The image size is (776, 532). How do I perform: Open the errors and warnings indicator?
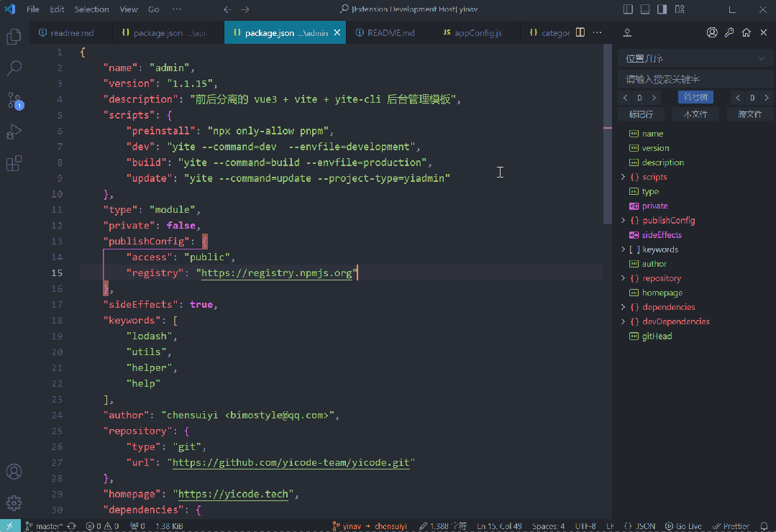point(102,526)
